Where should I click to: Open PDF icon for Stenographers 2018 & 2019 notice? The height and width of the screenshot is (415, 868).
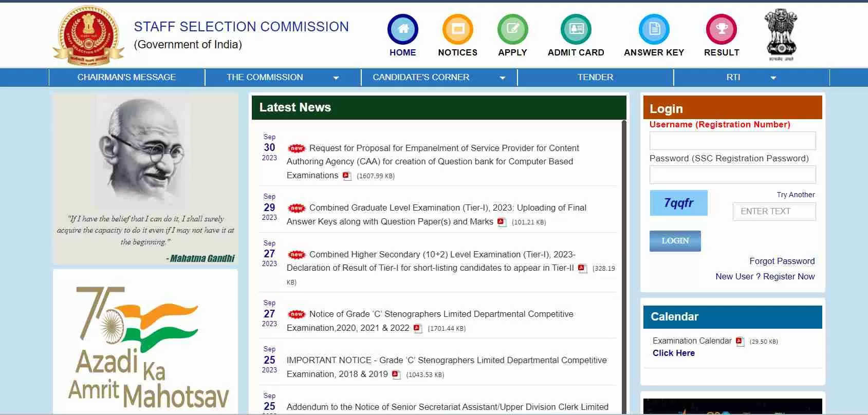(396, 374)
